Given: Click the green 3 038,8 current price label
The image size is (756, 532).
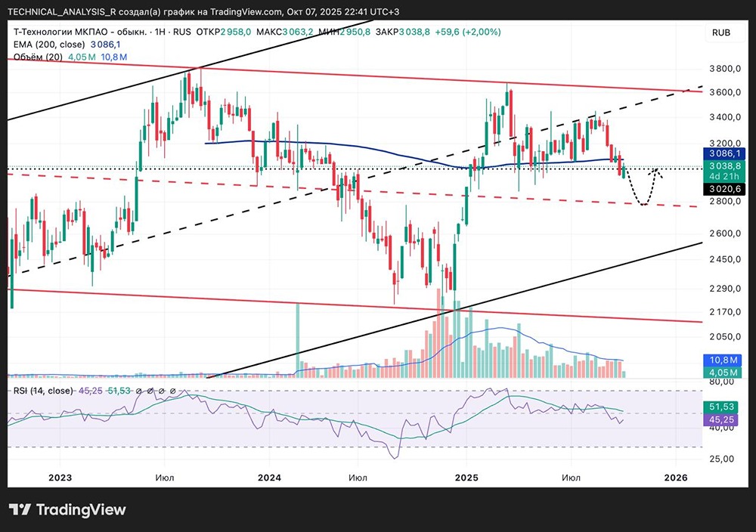Looking at the screenshot, I should coord(724,165).
